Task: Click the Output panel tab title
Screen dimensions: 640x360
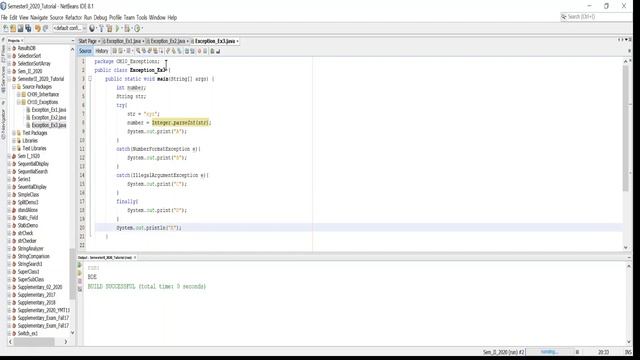Action: [x=104, y=258]
